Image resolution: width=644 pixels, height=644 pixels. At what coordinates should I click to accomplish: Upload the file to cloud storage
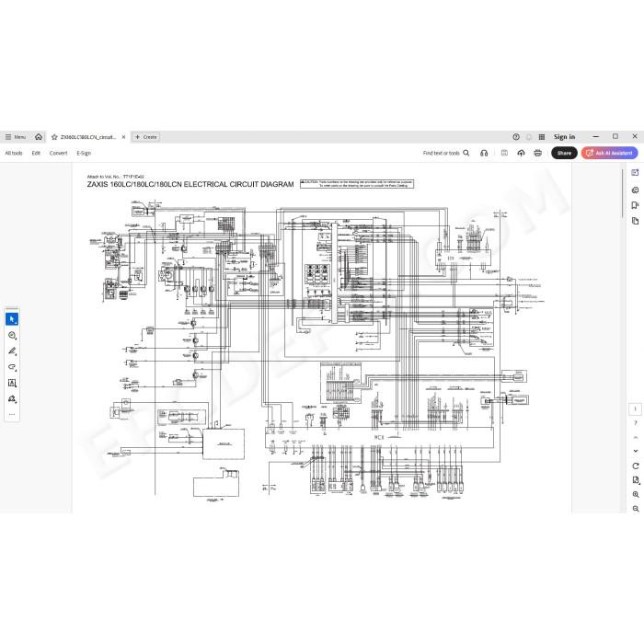coord(521,154)
